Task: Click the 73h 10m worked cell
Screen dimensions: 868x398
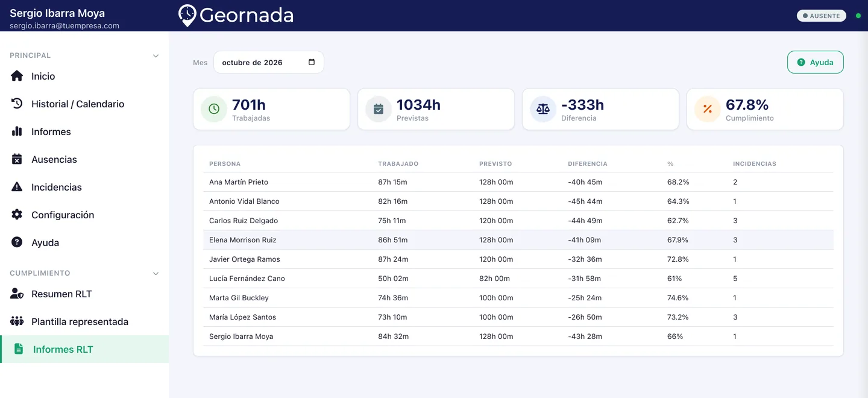Action: (x=392, y=317)
